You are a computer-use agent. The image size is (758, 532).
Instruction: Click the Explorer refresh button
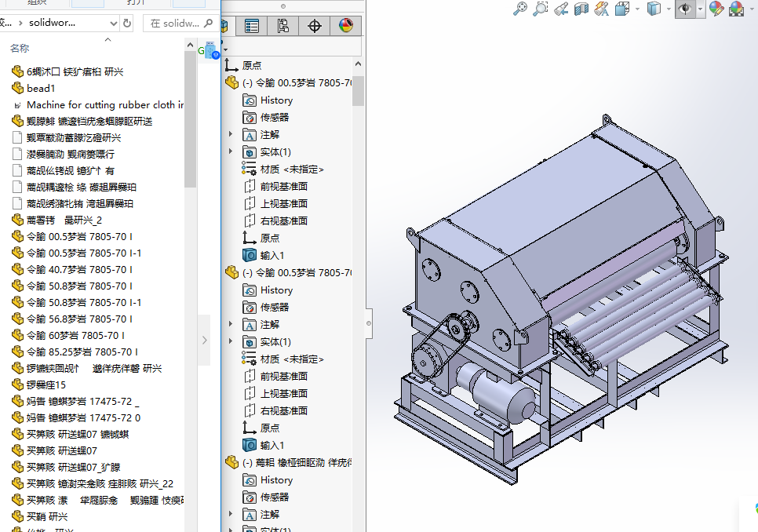(127, 23)
